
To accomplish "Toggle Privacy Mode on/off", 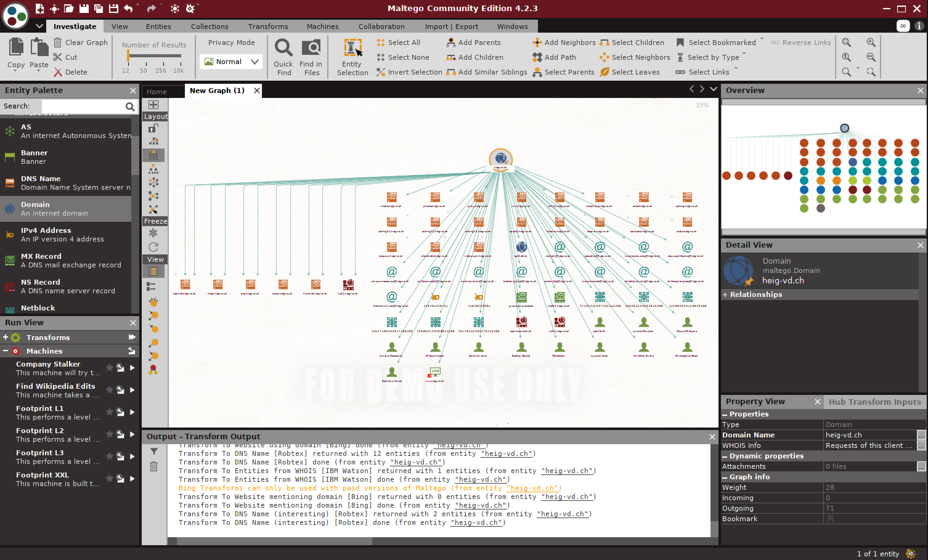I will click(x=231, y=60).
